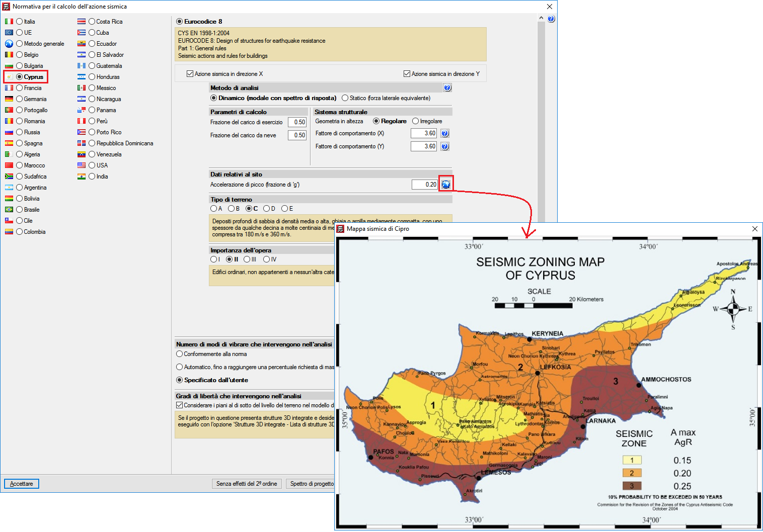
Task: Click the help icon beside Metodo di analisi
Action: pos(447,88)
